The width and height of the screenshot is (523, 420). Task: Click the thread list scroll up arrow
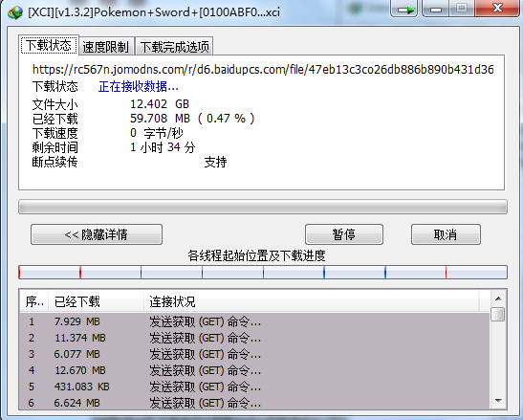(x=498, y=298)
